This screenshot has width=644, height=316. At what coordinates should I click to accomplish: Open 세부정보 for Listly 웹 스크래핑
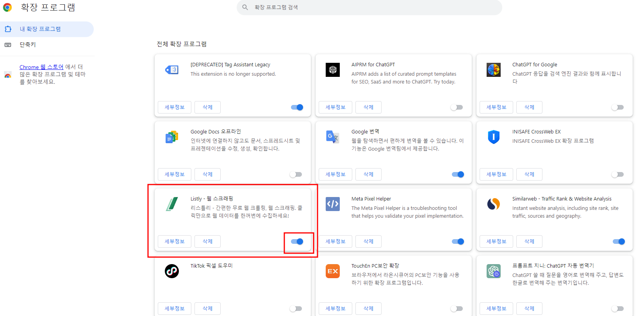click(175, 241)
